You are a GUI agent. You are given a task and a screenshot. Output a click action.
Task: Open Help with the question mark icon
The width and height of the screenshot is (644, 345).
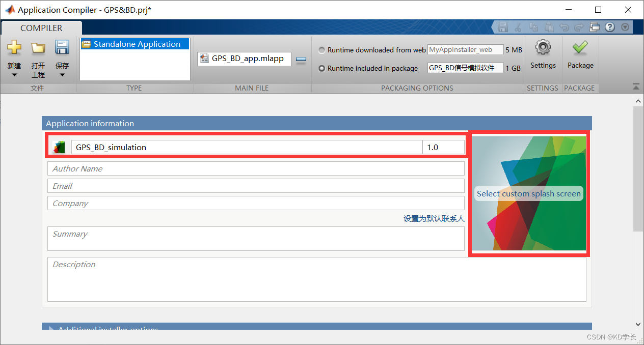(609, 27)
